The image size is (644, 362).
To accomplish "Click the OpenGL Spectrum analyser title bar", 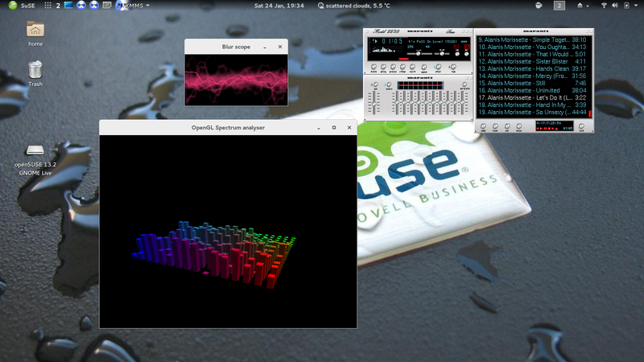I will point(228,128).
